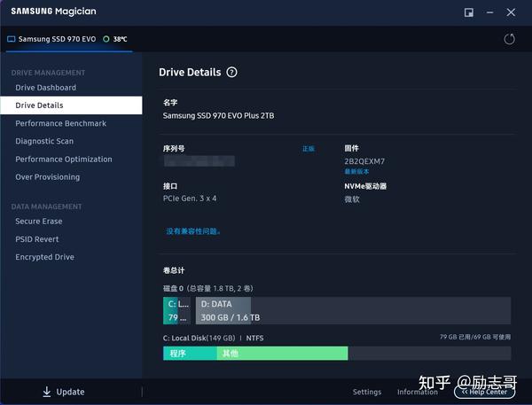Click the drive icon beside Samsung SSD 970 EVO

tap(12, 39)
